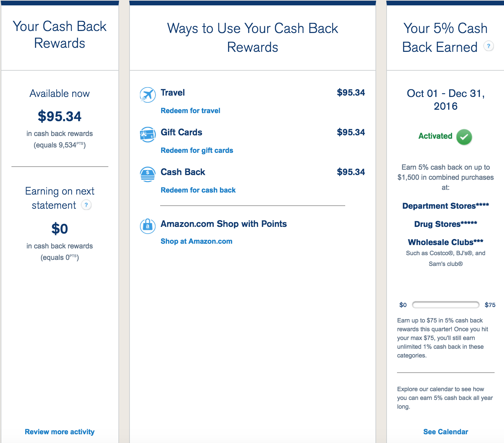Click the available $95.34 rewards balance
Image resolution: width=504 pixels, height=443 pixels.
coord(60,116)
